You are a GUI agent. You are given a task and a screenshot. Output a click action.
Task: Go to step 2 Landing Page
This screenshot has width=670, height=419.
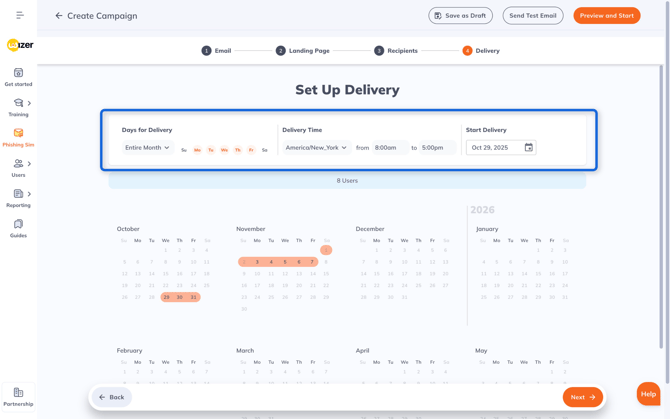pos(303,51)
